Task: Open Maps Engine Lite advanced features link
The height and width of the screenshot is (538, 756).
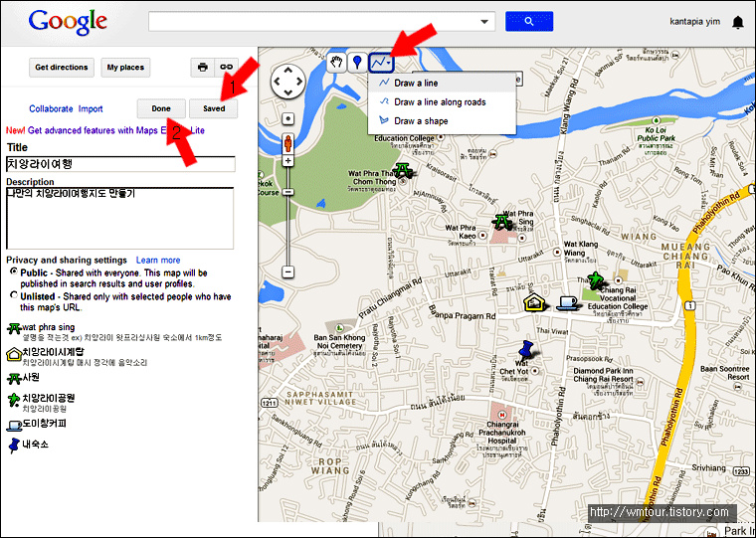Action: [x=116, y=130]
